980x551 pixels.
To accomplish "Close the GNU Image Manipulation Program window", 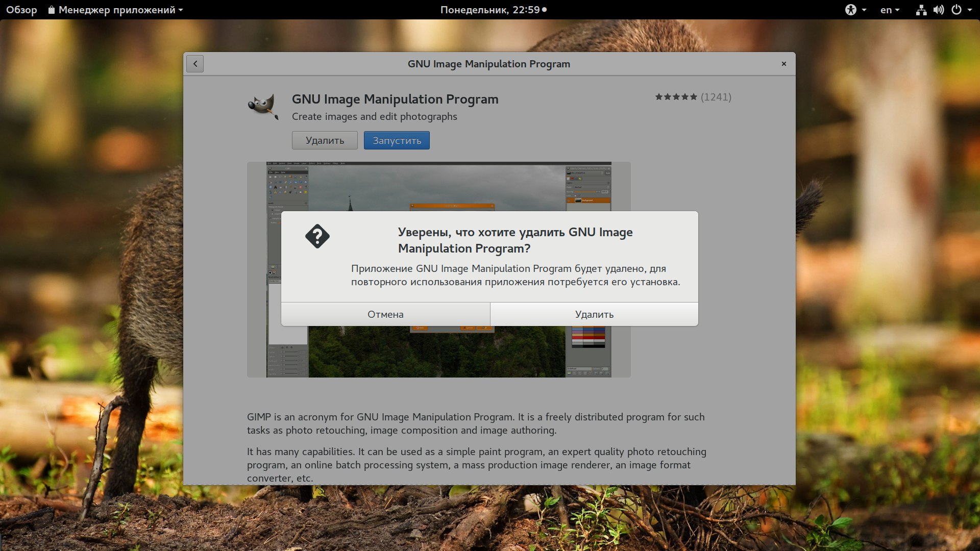I will (783, 64).
